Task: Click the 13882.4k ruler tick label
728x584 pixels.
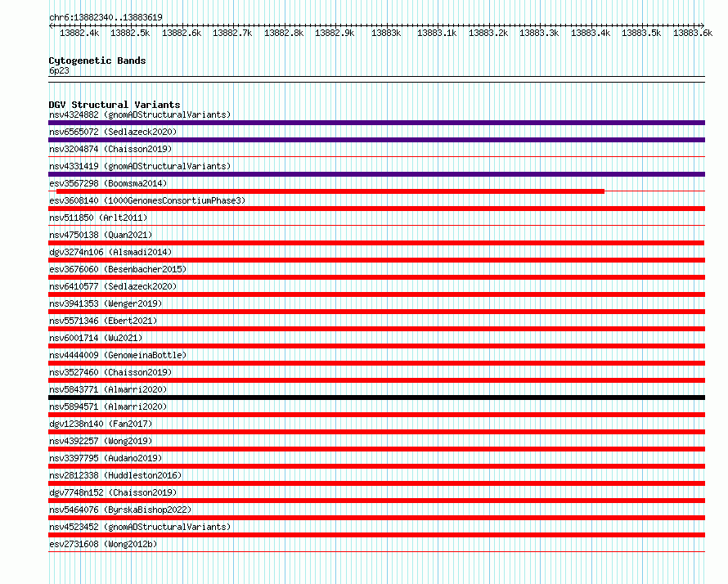Action: pos(79,33)
